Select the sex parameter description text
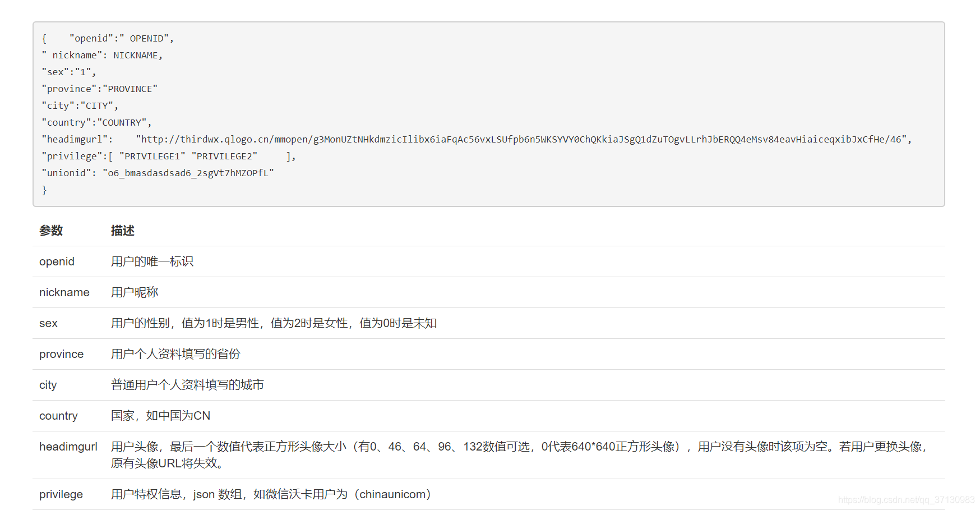Screen dimensions: 980x510 (x=274, y=323)
